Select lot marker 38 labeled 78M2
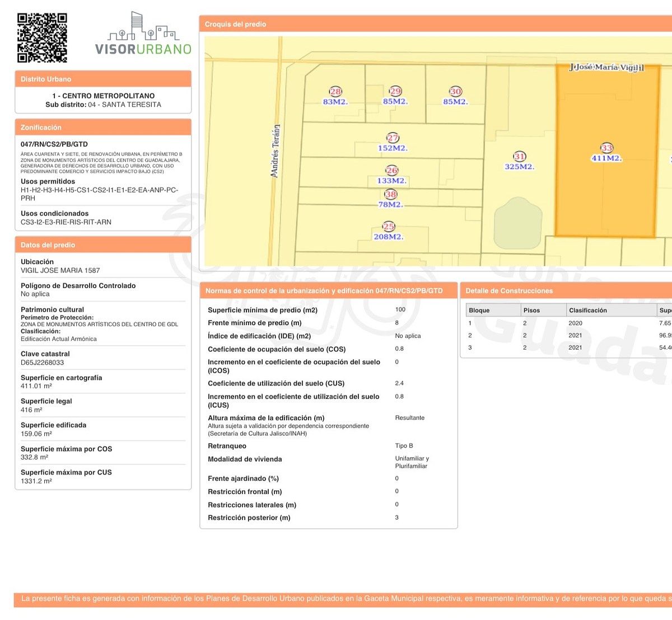 click(x=390, y=195)
